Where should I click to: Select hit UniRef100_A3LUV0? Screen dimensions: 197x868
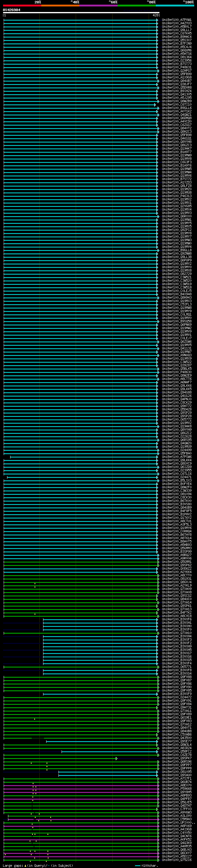tap(177, 815)
